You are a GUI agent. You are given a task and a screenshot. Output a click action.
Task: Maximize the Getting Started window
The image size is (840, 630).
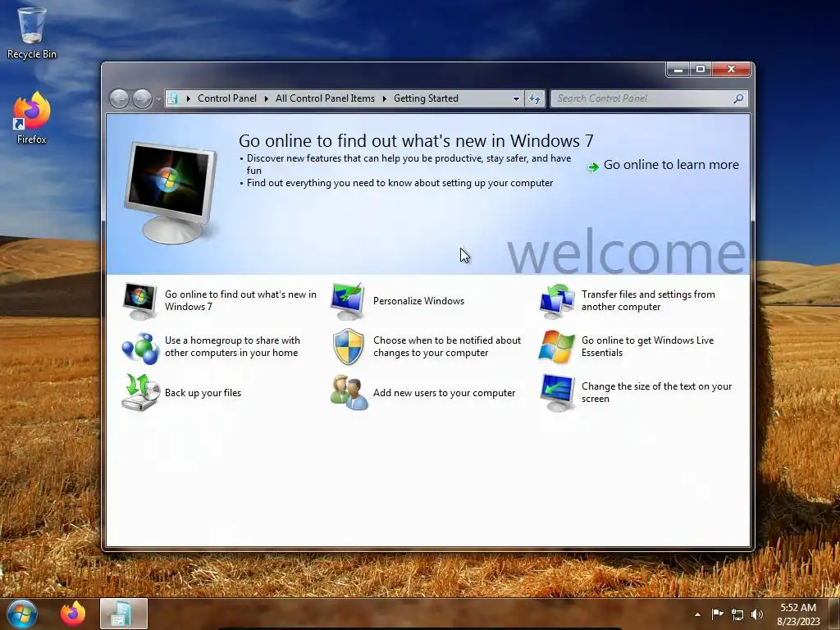click(701, 69)
